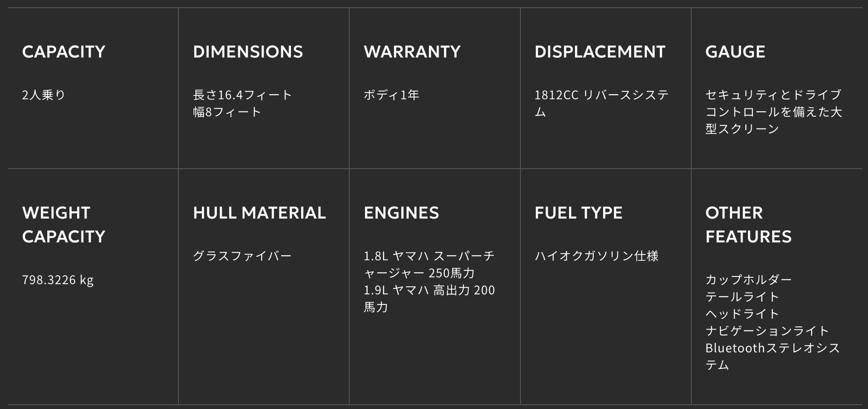Screen dimensions: 868x409
Task: Click the WARRANTY heading
Action: (412, 52)
